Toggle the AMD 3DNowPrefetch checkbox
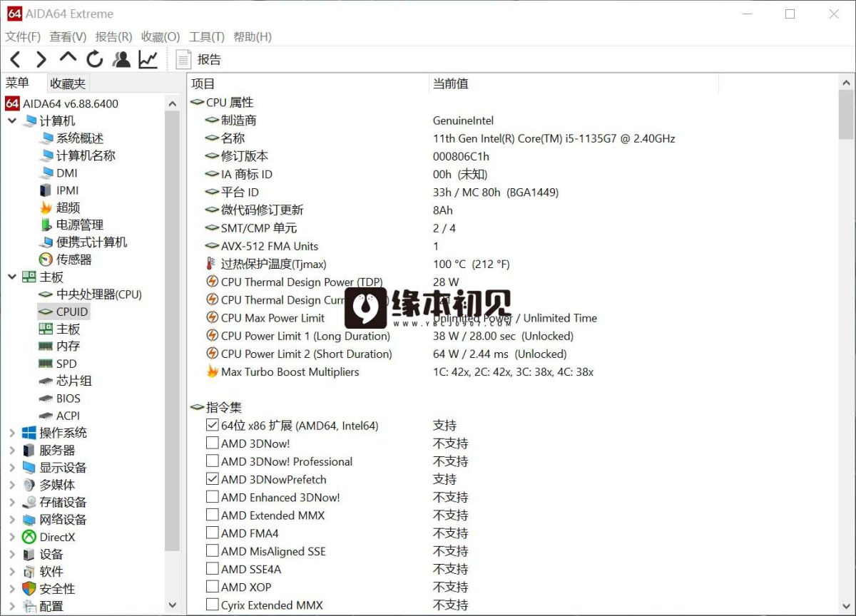The width and height of the screenshot is (856, 616). point(212,479)
